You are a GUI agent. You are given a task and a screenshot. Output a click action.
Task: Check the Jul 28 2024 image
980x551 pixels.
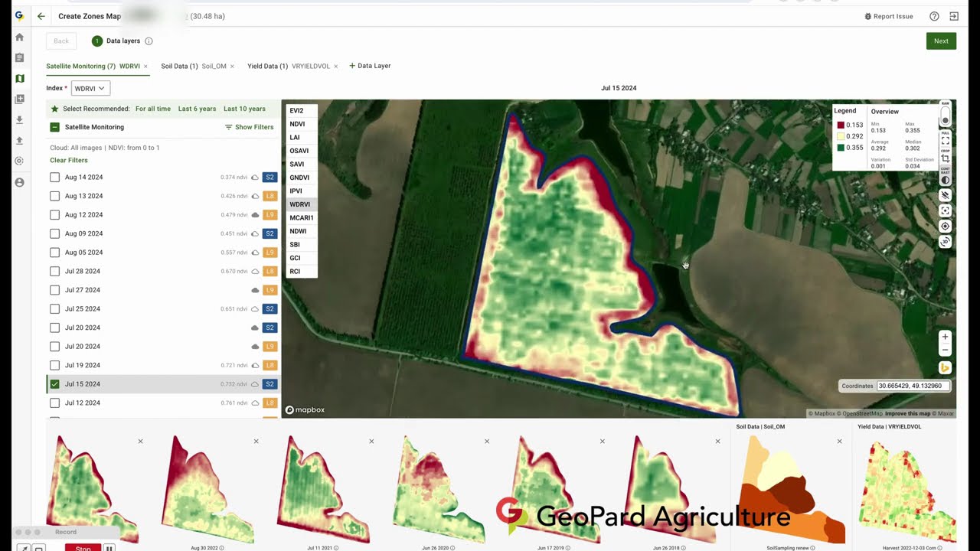(x=54, y=271)
